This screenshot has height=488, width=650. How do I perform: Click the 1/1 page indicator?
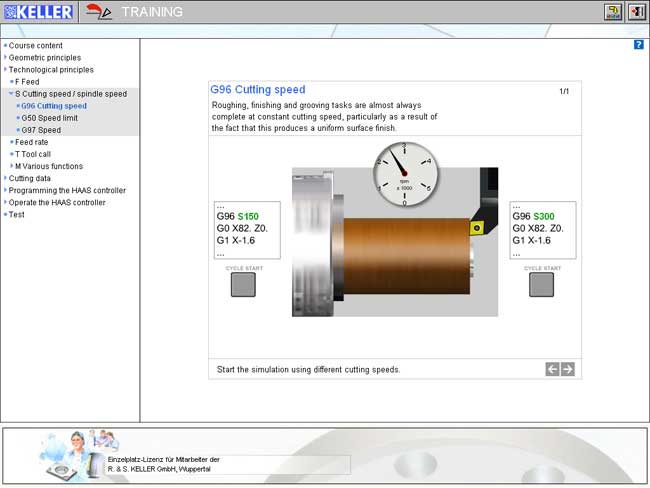tap(564, 91)
